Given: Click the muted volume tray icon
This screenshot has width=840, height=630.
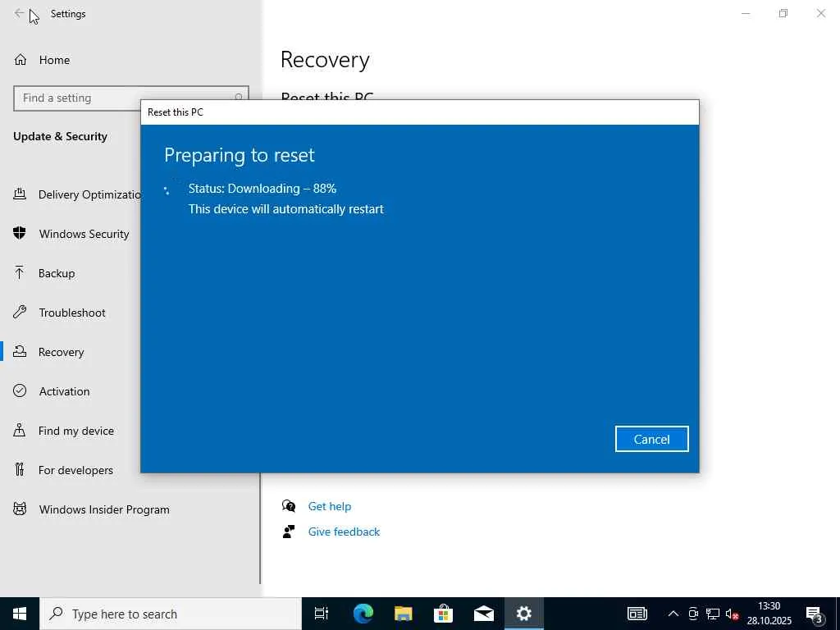Looking at the screenshot, I should 732,614.
